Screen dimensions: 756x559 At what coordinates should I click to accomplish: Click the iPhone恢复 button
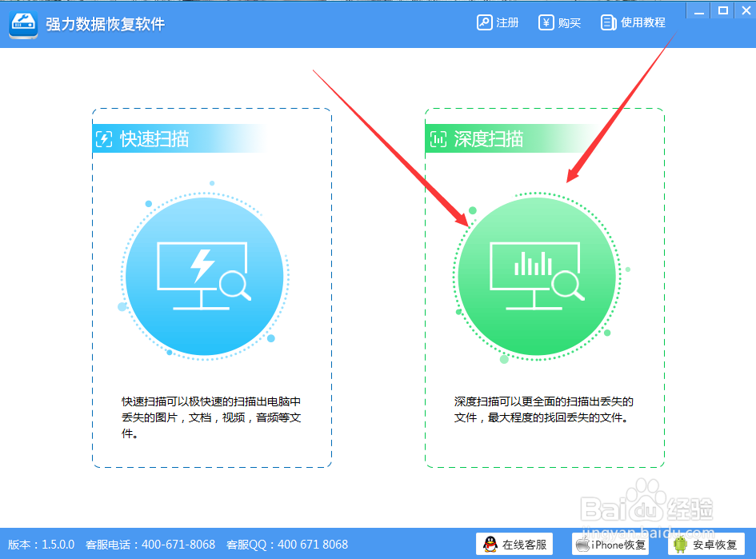coord(610,545)
